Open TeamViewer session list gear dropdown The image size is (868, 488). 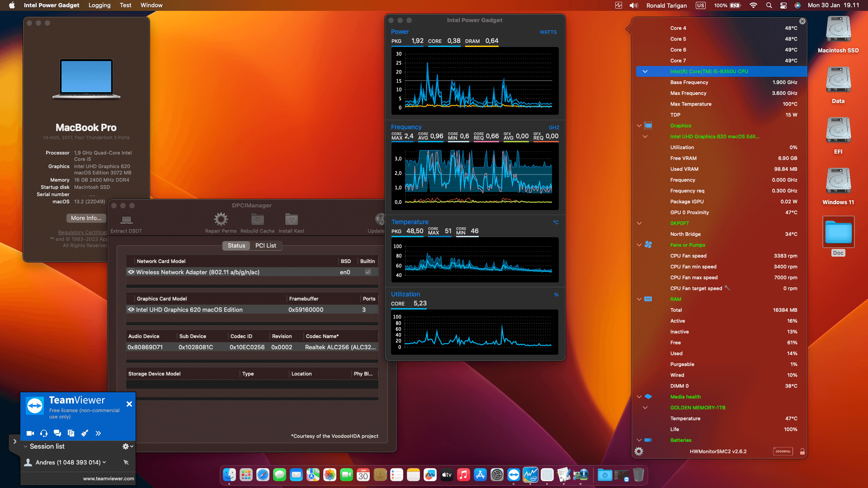point(128,446)
